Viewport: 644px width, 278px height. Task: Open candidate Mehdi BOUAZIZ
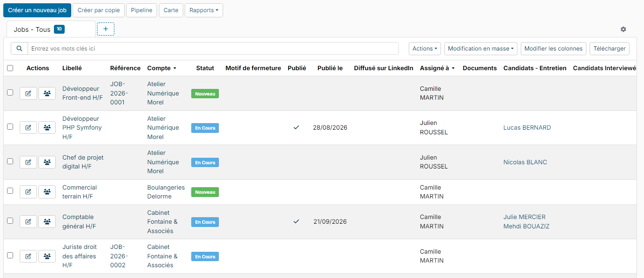coord(526,227)
